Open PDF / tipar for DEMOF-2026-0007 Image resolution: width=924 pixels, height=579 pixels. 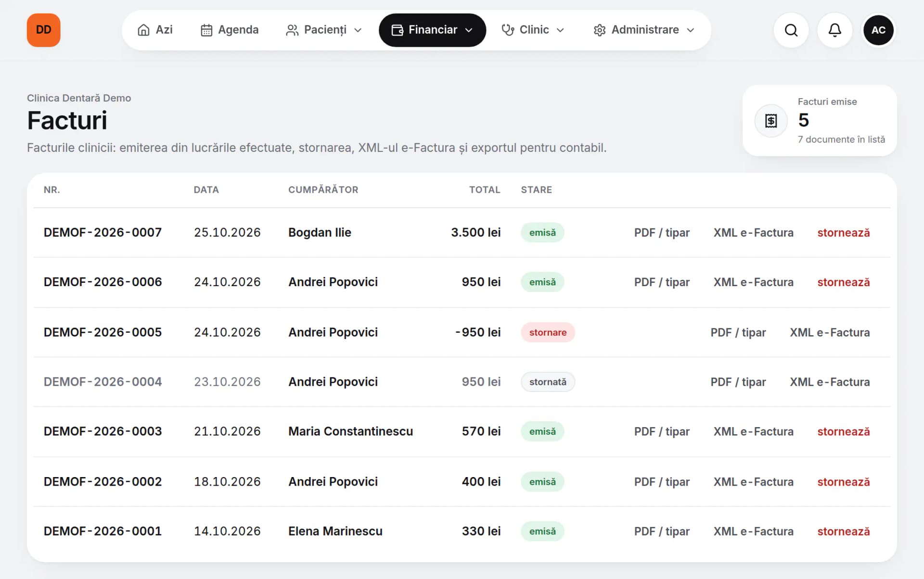point(662,233)
